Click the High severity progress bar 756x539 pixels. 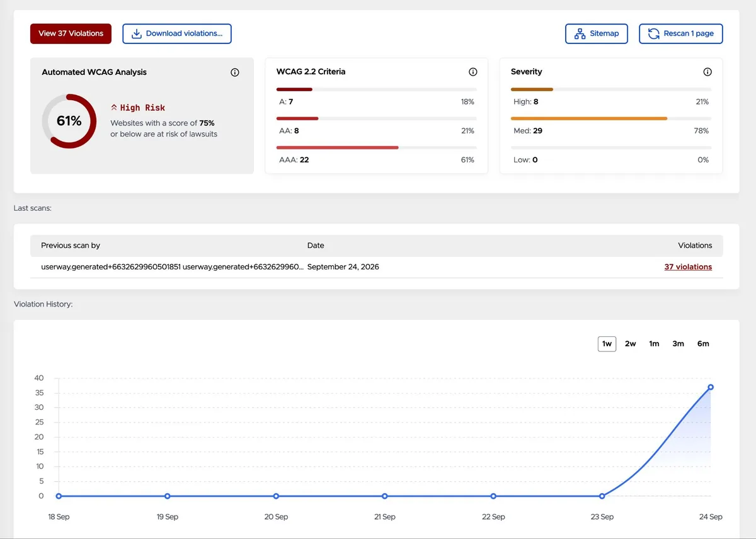tap(610, 89)
